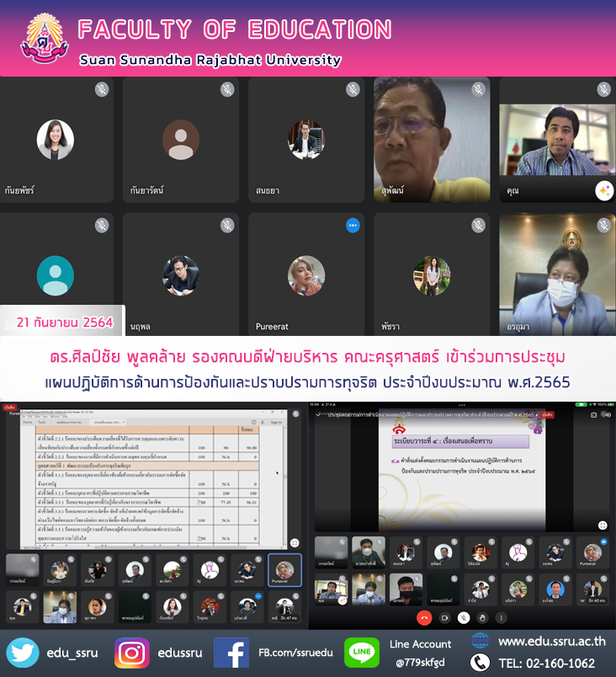
Task: Expand the left shared document to fullscreen
Action: pos(295,543)
